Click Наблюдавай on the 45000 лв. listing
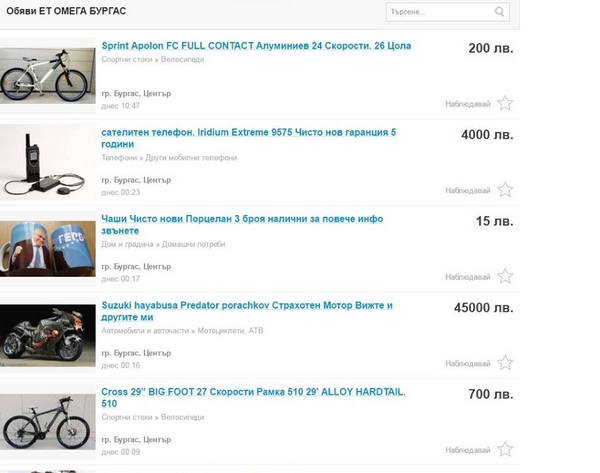This screenshot has height=473, width=600. tap(468, 363)
